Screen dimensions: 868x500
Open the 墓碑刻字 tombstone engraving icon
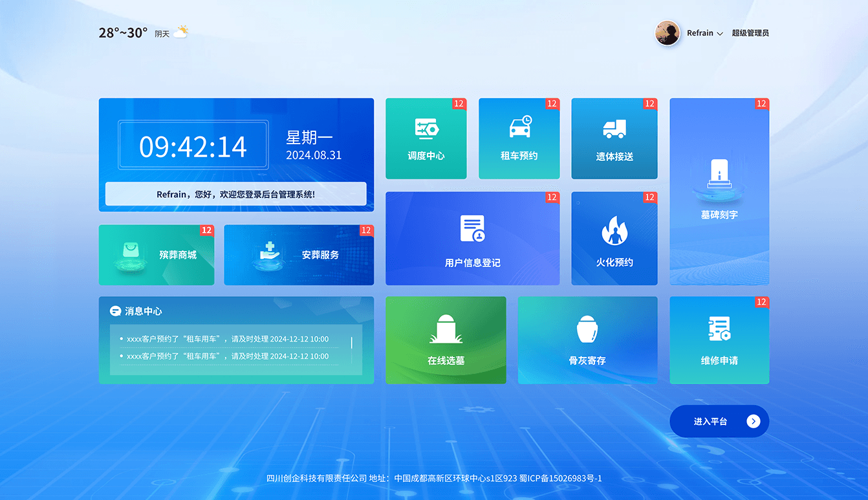point(719,176)
